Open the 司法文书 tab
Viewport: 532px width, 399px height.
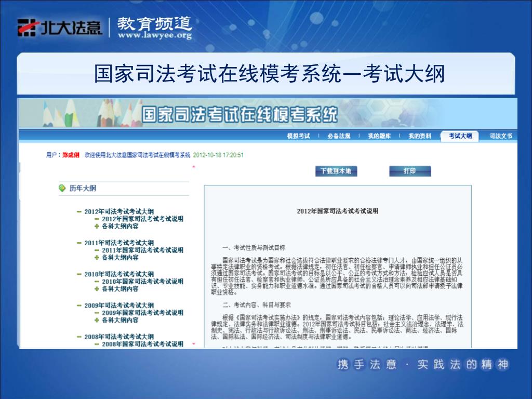tap(501, 136)
